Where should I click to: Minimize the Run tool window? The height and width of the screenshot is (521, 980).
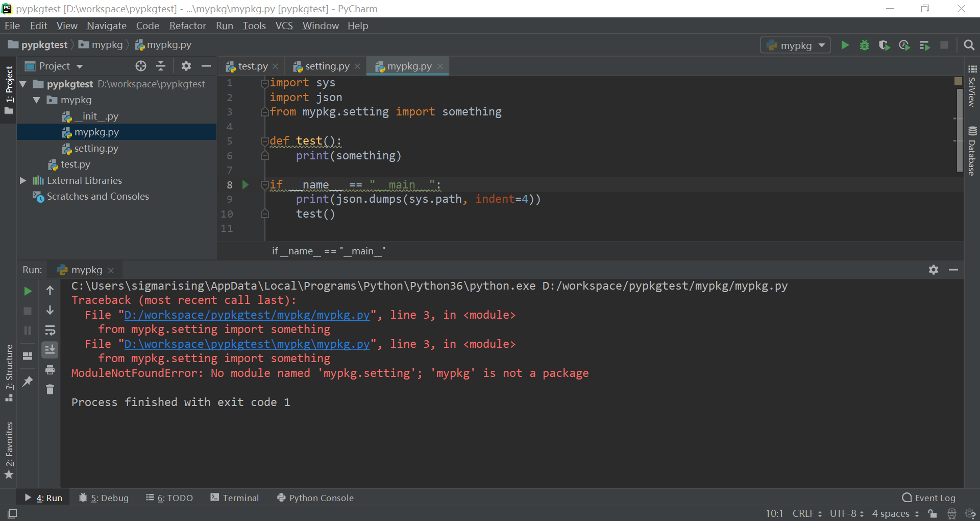[x=953, y=270]
